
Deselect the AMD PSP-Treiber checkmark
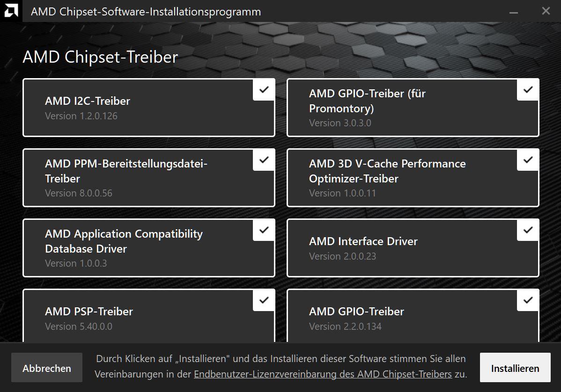264,300
